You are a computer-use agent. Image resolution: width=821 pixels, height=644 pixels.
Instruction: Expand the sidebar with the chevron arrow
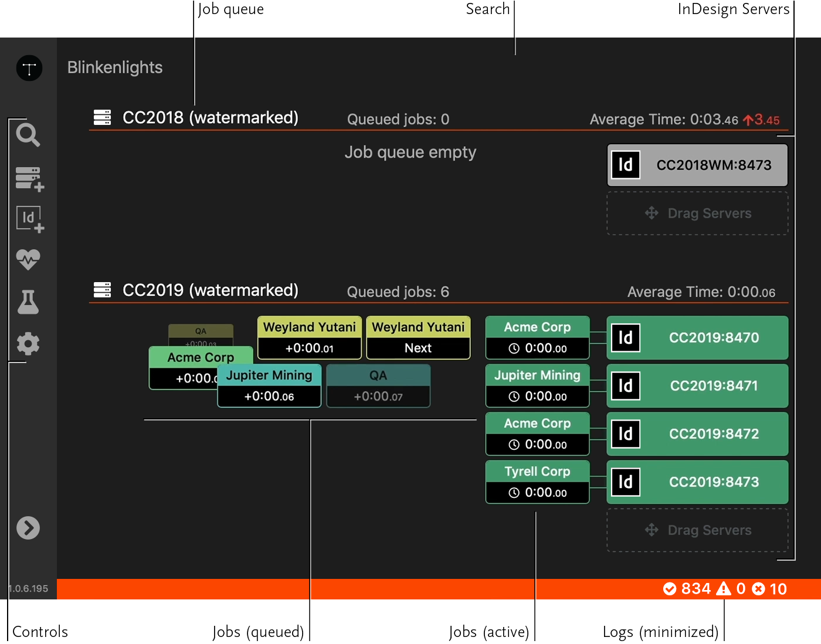click(x=28, y=528)
